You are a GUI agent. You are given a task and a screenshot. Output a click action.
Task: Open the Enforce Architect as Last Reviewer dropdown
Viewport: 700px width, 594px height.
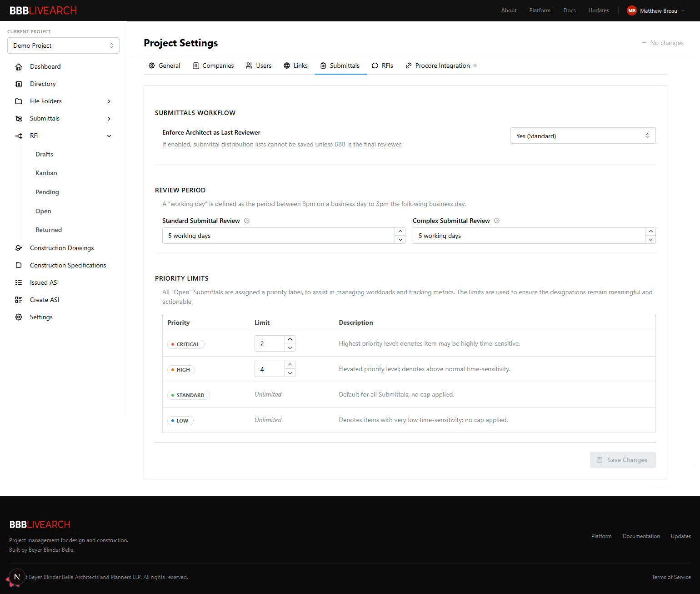pos(583,136)
